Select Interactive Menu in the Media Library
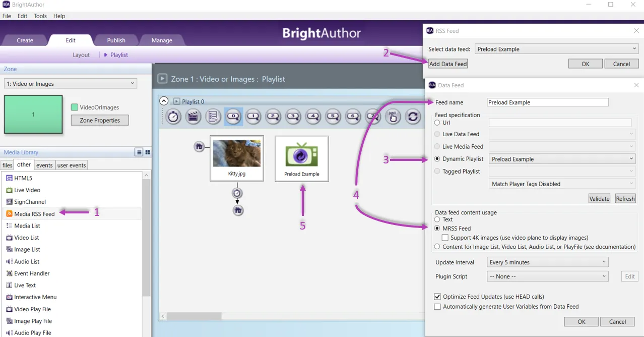The image size is (644, 337). (x=31, y=297)
